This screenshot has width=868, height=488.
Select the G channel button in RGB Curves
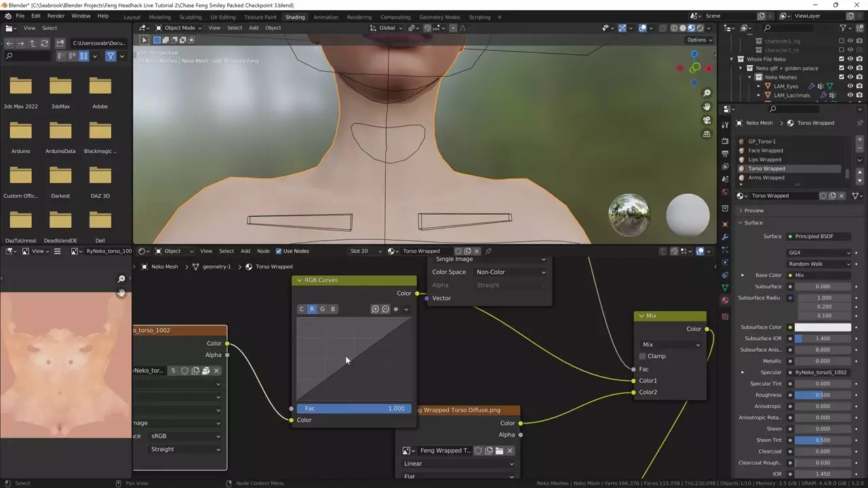tap(322, 309)
